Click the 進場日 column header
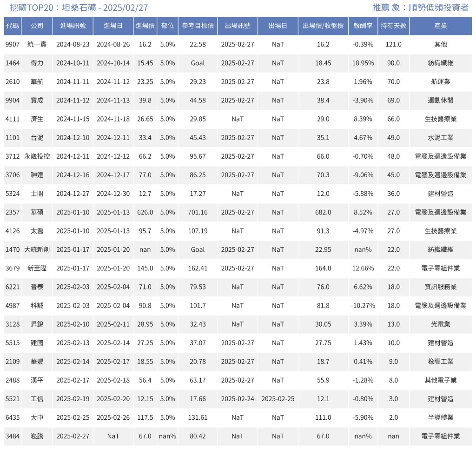The height and width of the screenshot is (450, 476). [113, 26]
